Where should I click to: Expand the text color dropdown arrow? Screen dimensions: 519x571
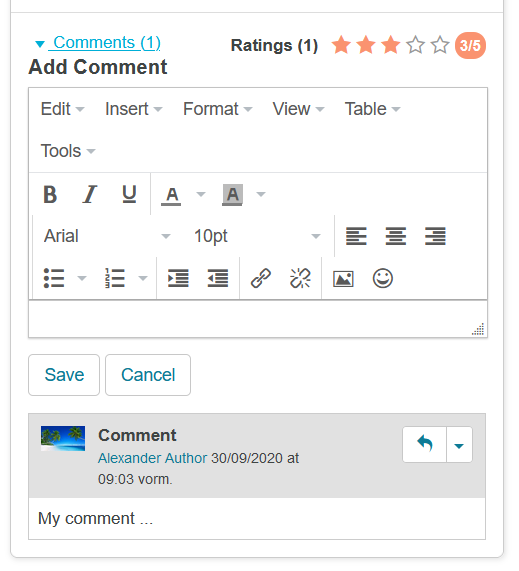pos(201,194)
